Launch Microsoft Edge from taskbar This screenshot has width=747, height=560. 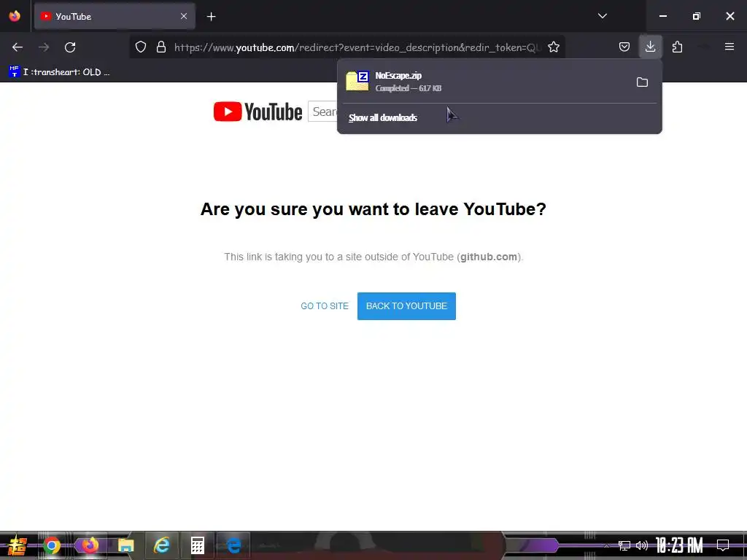233,545
